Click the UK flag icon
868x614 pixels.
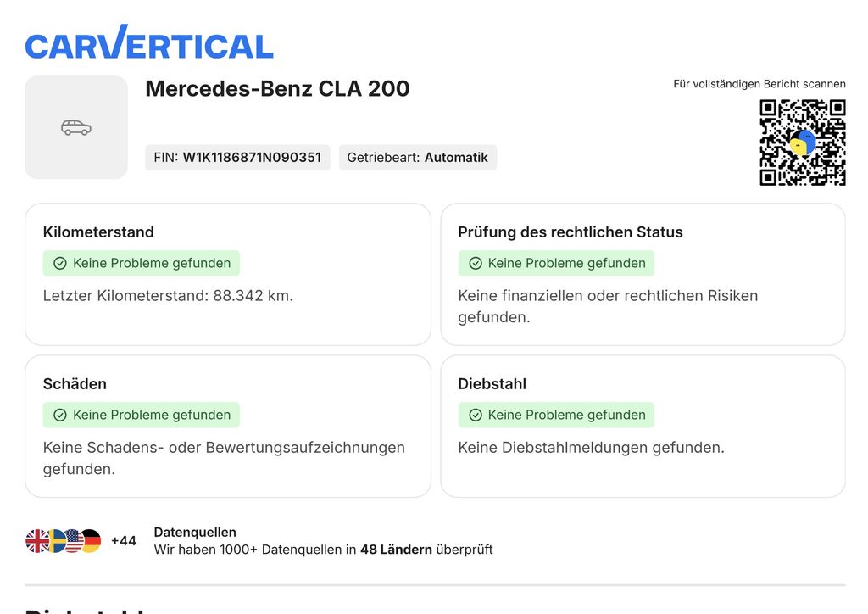pyautogui.click(x=37, y=540)
